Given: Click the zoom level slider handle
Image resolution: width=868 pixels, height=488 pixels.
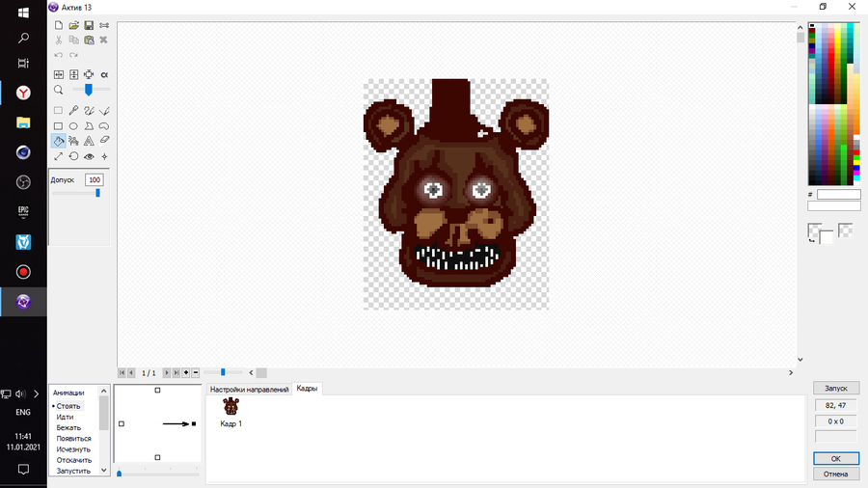Looking at the screenshot, I should pos(89,90).
